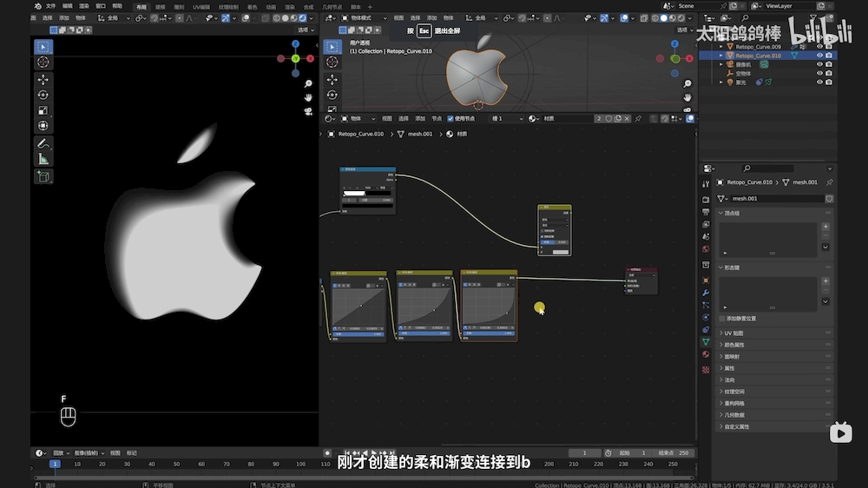Viewport: 868px width, 488px height.
Task: Select the Rotate tool in left viewport
Action: click(43, 95)
